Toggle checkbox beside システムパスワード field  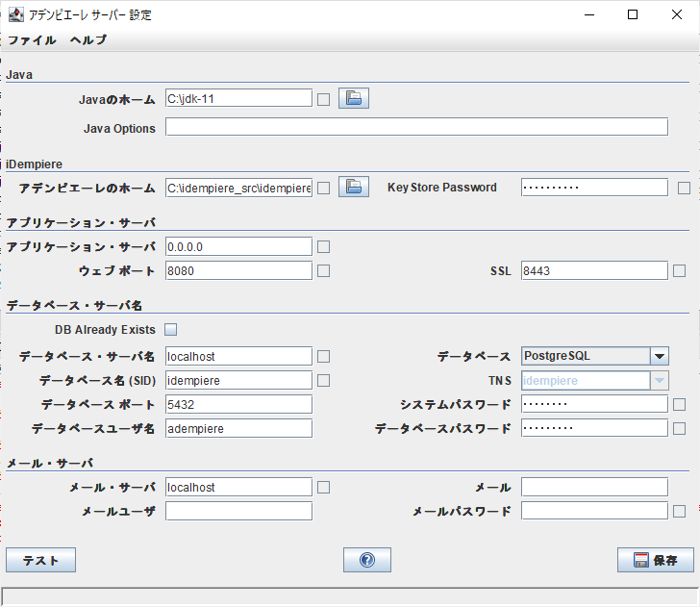[x=680, y=405]
